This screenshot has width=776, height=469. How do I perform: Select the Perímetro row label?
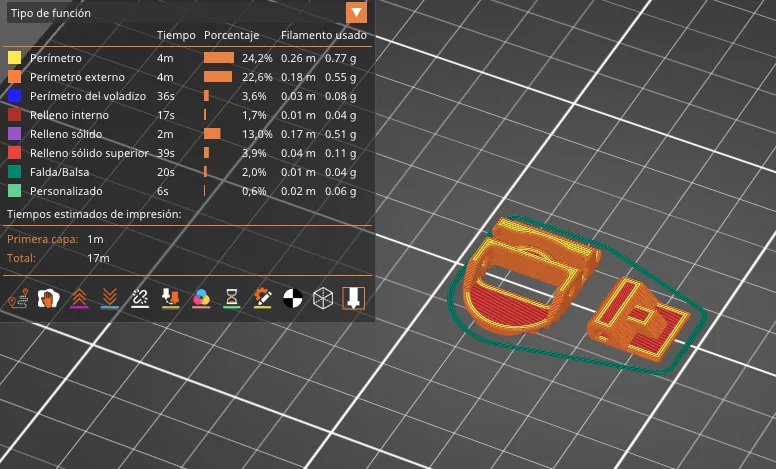coord(55,58)
